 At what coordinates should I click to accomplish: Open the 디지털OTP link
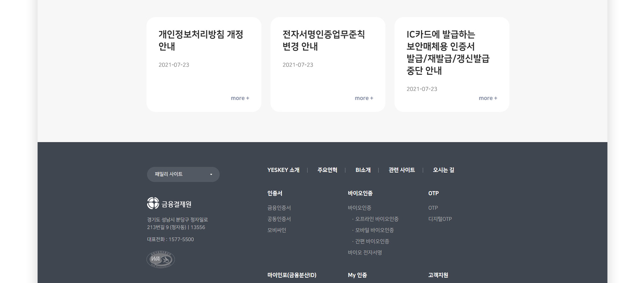point(440,219)
